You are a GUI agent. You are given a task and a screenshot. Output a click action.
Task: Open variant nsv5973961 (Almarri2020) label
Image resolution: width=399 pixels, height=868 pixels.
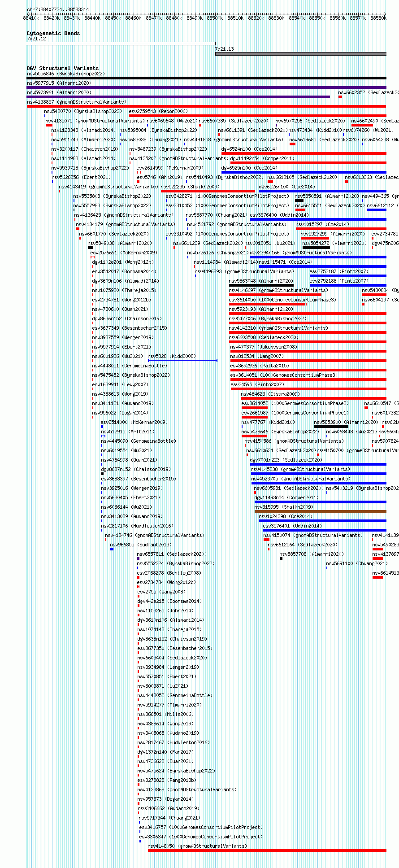tap(59, 92)
